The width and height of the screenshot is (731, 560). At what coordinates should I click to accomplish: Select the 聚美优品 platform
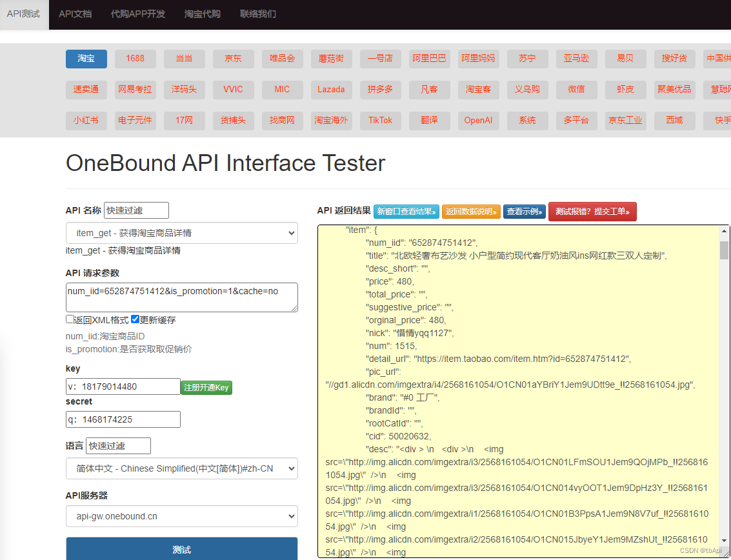(x=675, y=90)
